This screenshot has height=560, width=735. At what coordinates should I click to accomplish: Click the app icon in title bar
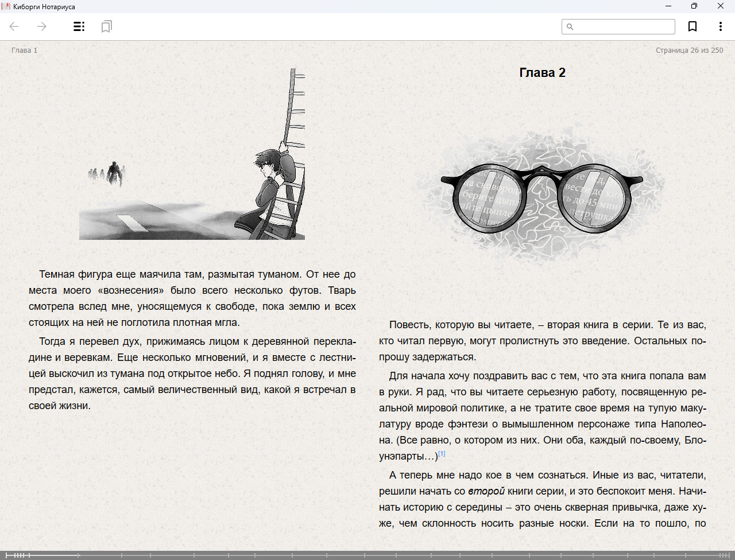pyautogui.click(x=6, y=6)
